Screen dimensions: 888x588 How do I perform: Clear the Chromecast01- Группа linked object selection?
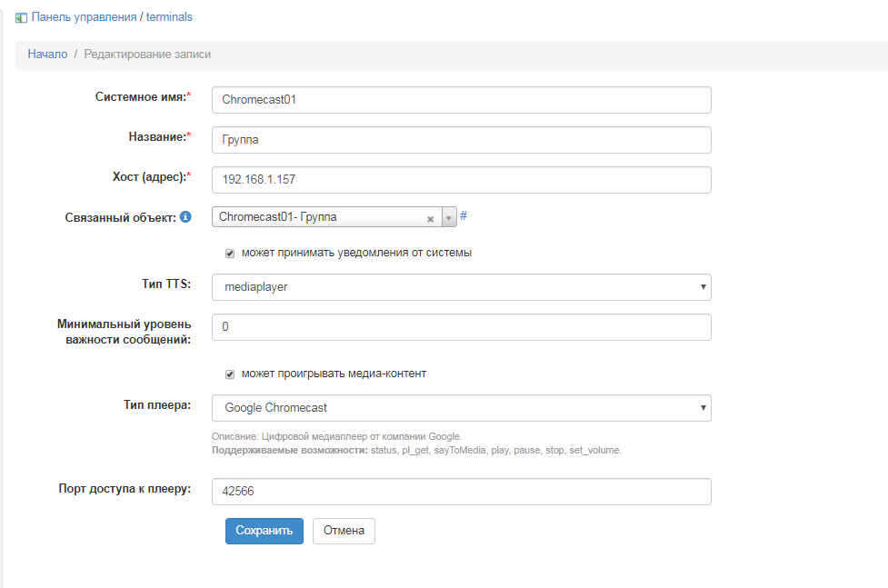click(x=430, y=218)
